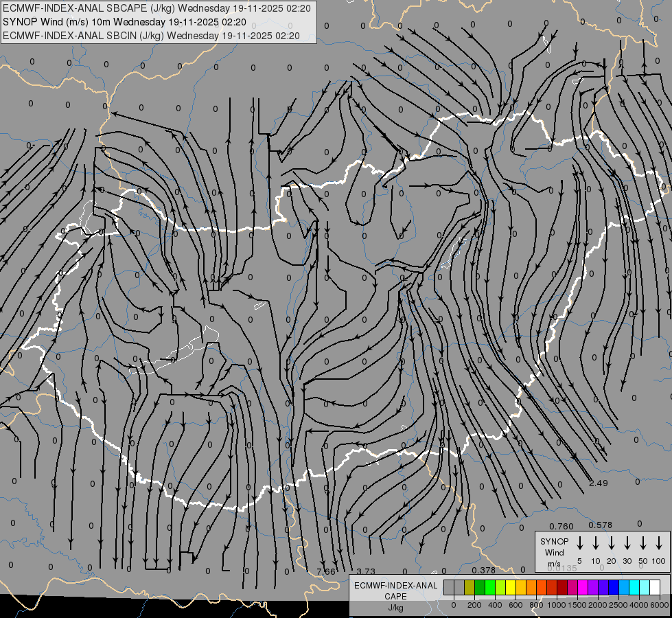Select the SYNOP Wind 10m title line
This screenshot has width=672, height=618.
[x=124, y=22]
